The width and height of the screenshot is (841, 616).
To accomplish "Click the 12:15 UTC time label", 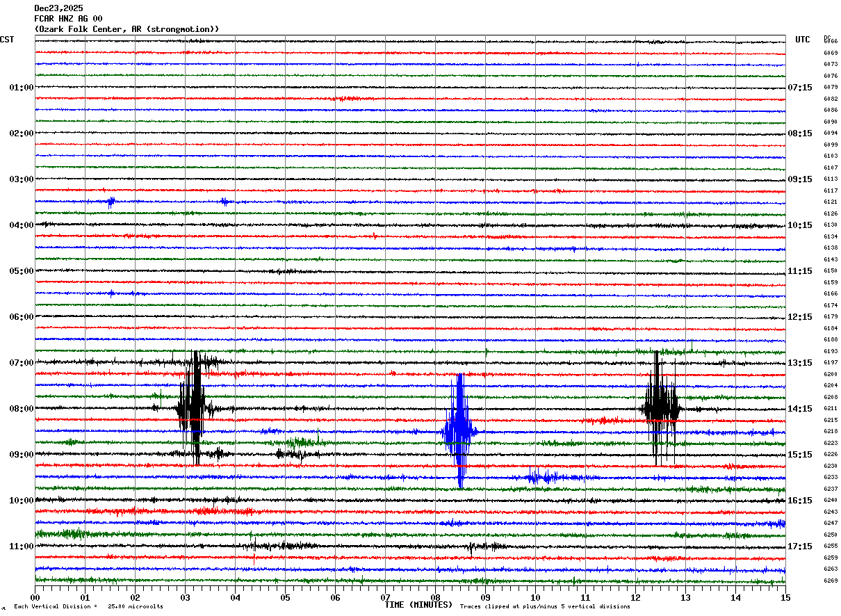I will click(800, 317).
